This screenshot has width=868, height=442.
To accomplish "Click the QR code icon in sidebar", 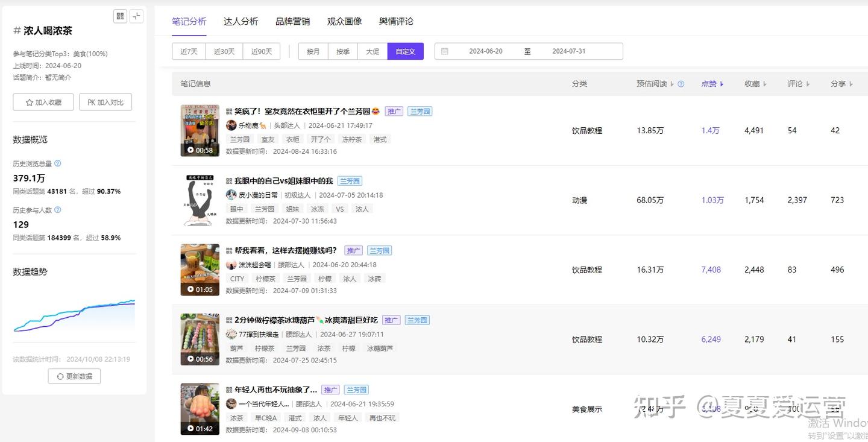I will (x=120, y=16).
